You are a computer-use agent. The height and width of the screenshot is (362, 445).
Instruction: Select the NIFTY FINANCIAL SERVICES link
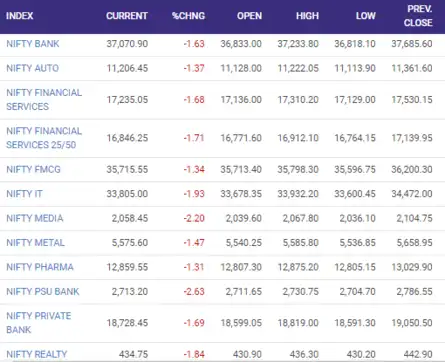[44, 99]
